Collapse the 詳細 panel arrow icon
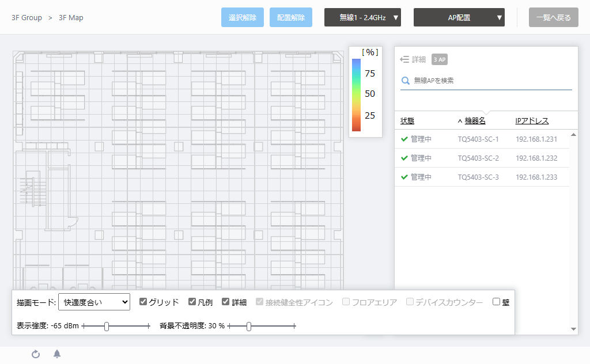 404,59
